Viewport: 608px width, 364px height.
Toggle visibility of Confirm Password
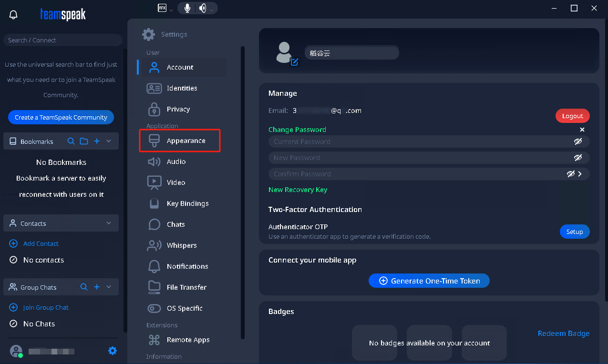tap(571, 174)
